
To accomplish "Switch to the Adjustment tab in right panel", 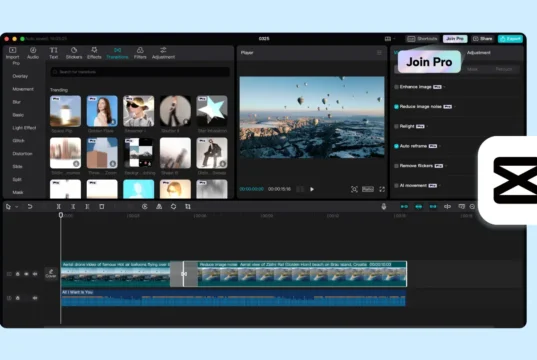I will 478,53.
